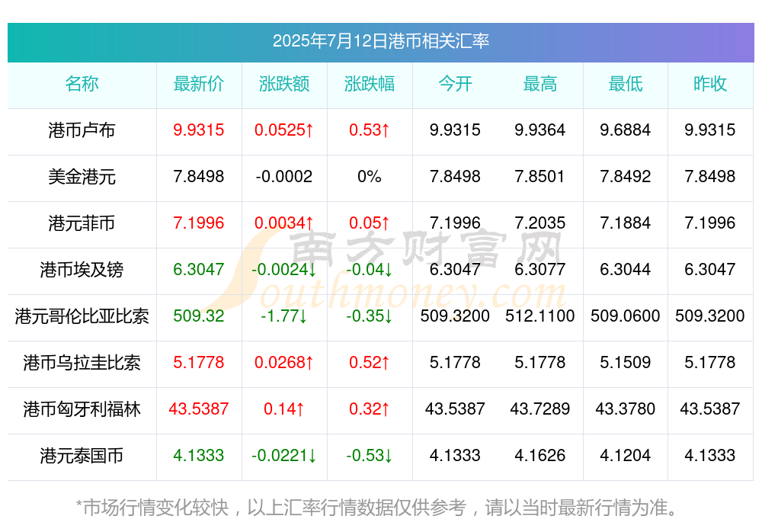The width and height of the screenshot is (762, 532).
Task: Click the 最高 value 512.1100
Action: click(x=540, y=316)
